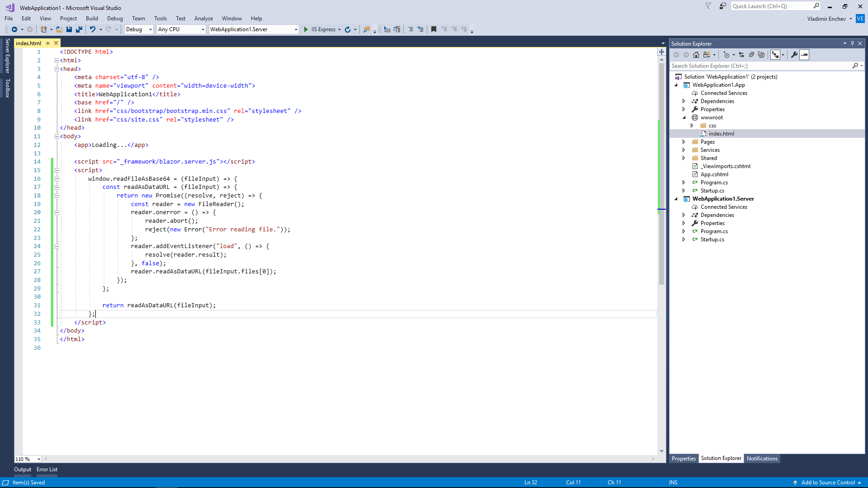Click the Refresh browser icon in toolbar
868x488 pixels.
348,29
